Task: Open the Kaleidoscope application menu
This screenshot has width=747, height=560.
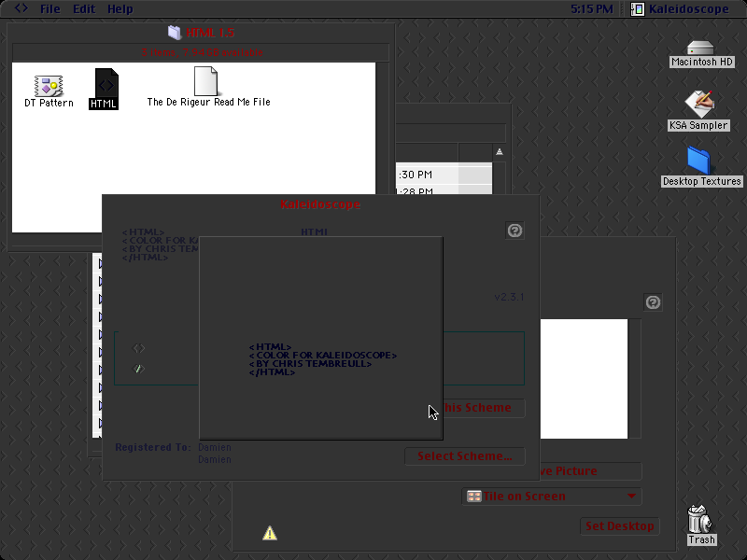Action: [680, 8]
